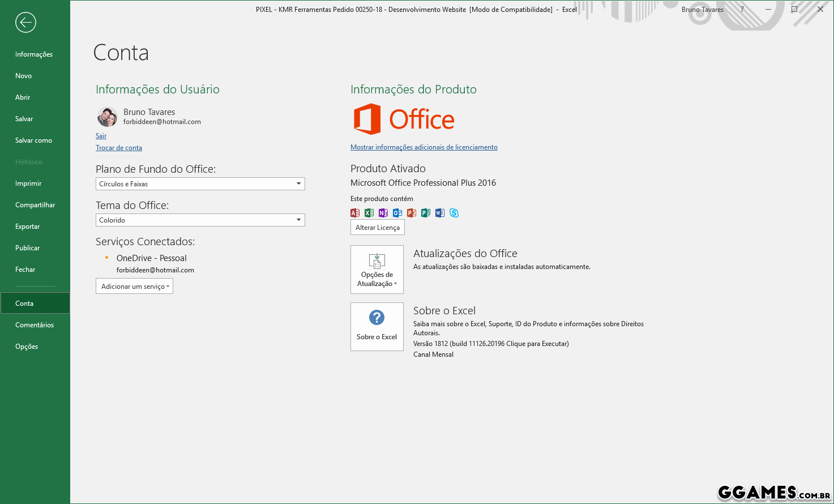Screen dimensions: 834x504
Task: Open the Adicionar um serviço dropdown
Action: [134, 287]
